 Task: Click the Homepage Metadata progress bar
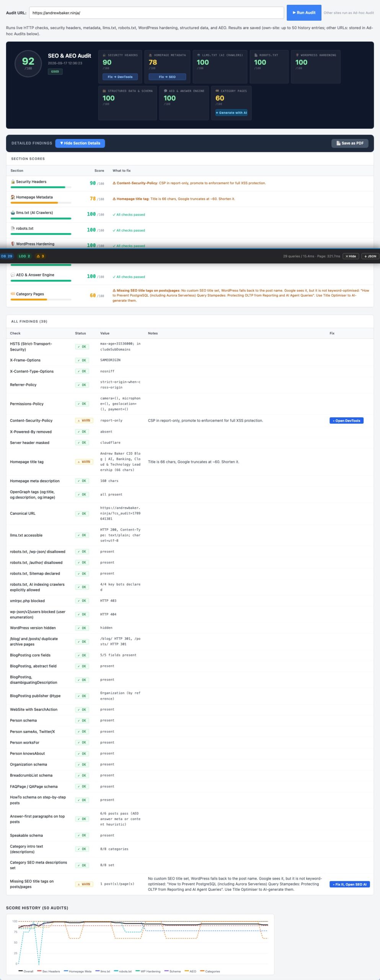[41, 203]
